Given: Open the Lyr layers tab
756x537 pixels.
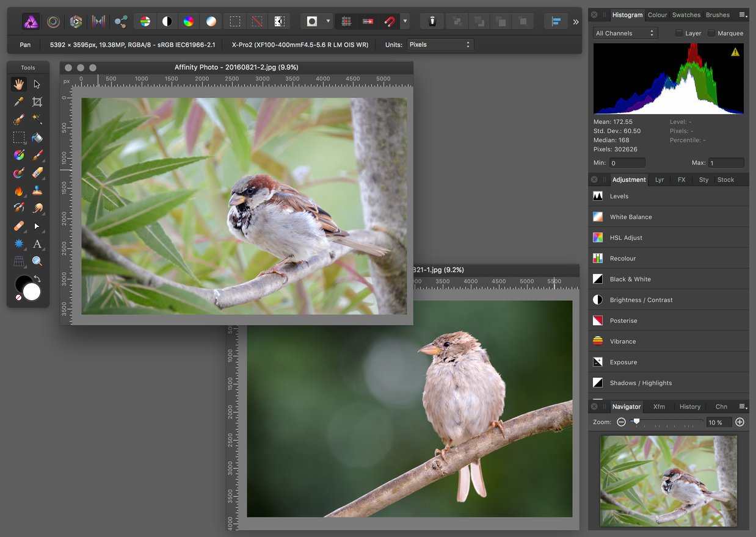Looking at the screenshot, I should click(x=660, y=179).
